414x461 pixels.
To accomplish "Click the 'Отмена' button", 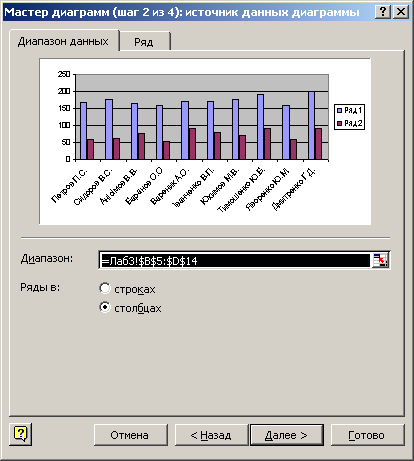I will pyautogui.click(x=130, y=435).
